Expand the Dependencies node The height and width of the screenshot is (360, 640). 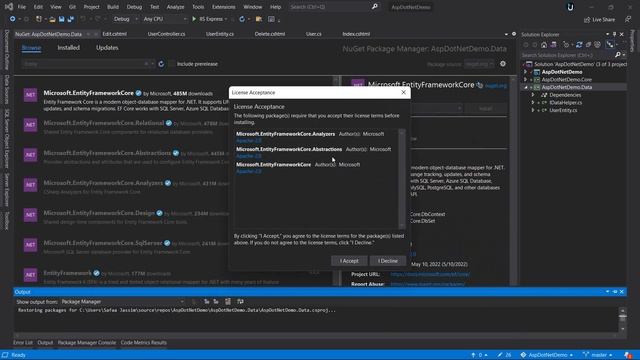coord(533,95)
